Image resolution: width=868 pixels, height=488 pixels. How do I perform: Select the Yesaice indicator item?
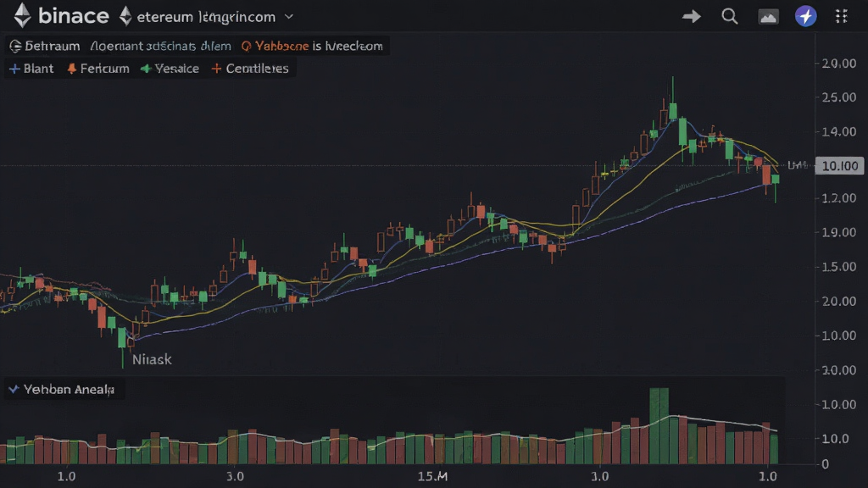(170, 69)
